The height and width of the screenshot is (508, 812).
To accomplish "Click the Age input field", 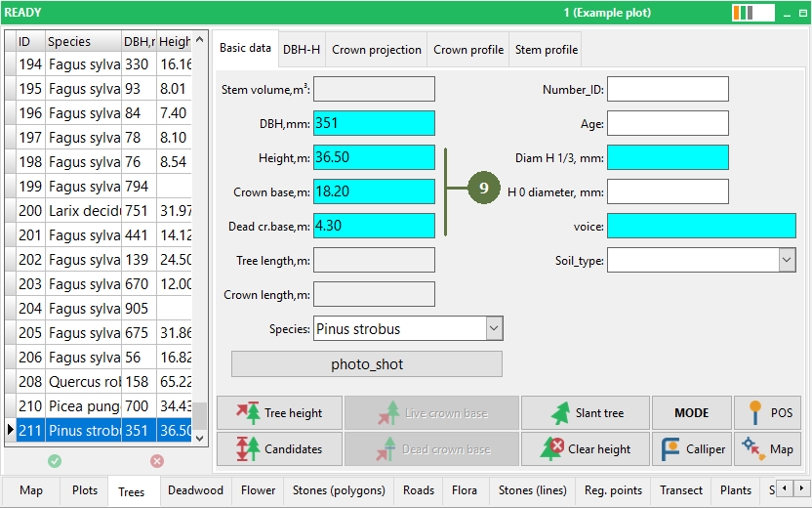I will pyautogui.click(x=668, y=123).
